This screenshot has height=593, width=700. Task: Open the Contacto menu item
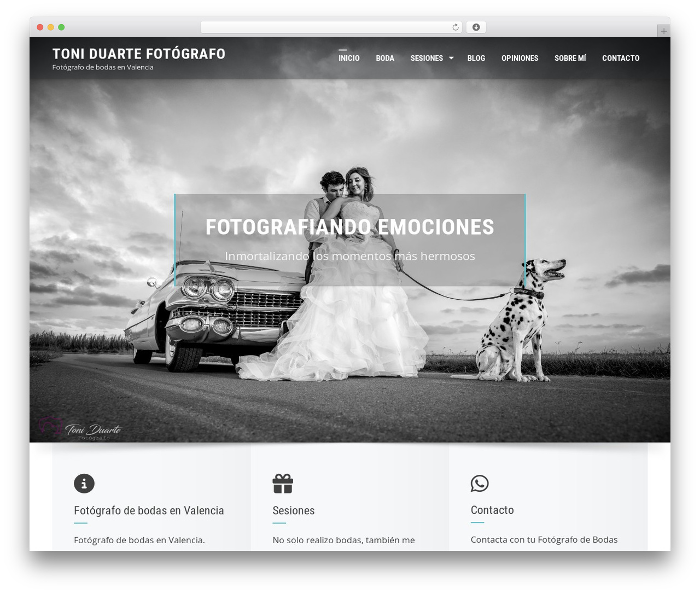621,58
